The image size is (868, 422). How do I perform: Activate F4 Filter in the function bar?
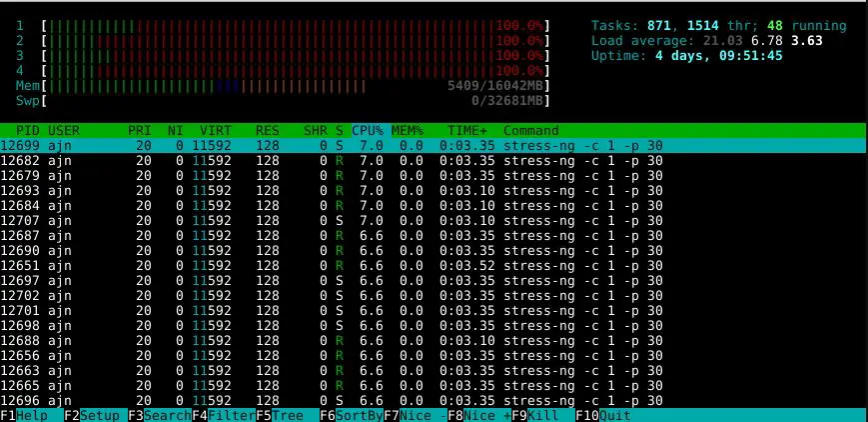224,415
